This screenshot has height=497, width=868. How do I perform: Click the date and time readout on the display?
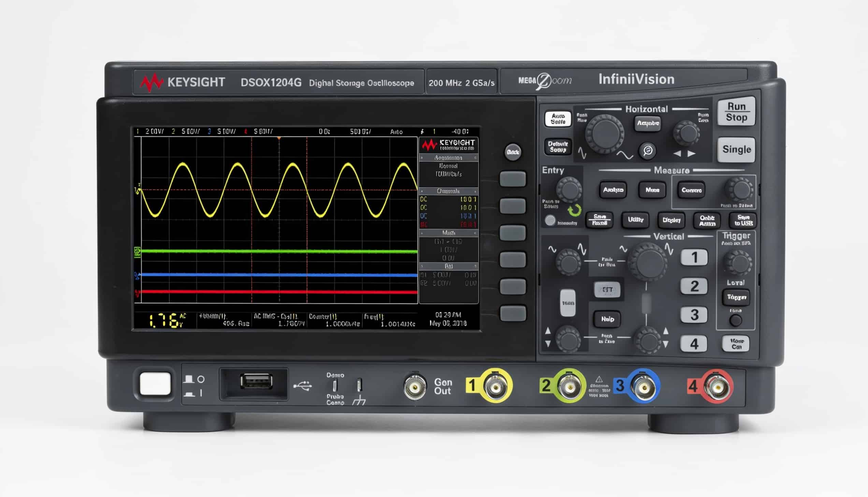448,319
